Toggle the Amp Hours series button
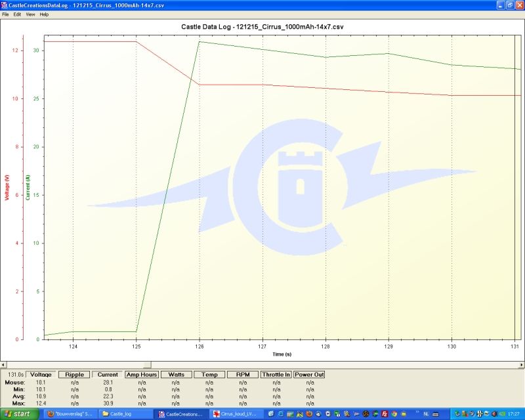This screenshot has height=420, width=525. [142, 375]
